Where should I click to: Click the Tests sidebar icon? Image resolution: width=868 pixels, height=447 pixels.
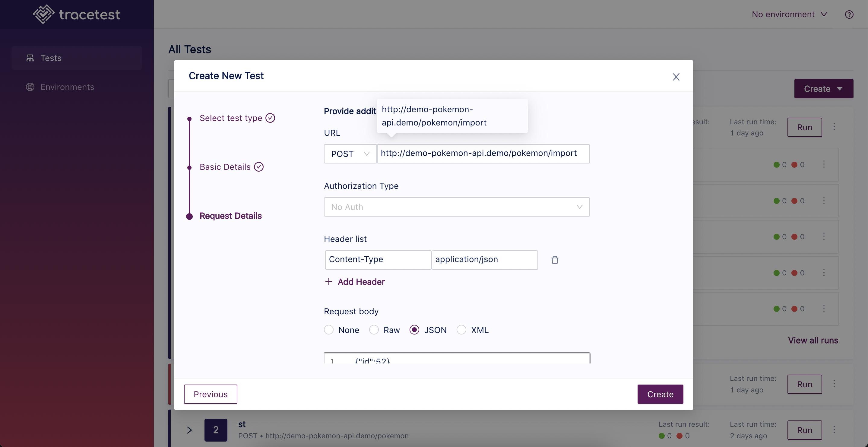click(x=30, y=58)
